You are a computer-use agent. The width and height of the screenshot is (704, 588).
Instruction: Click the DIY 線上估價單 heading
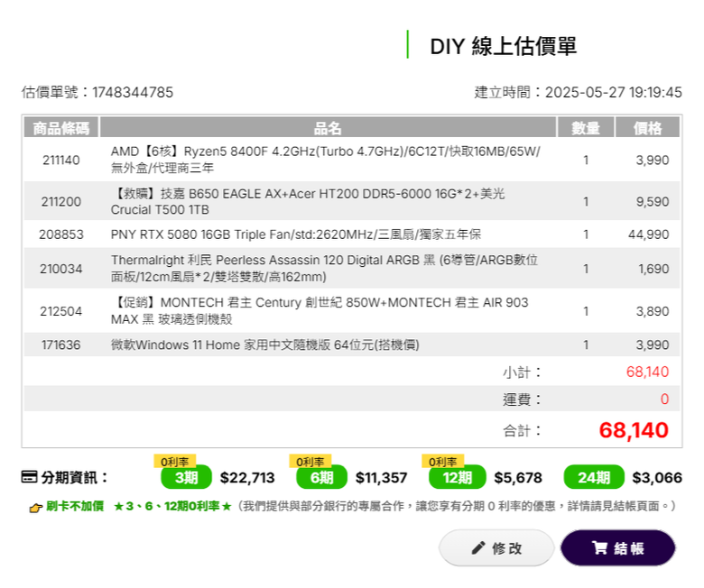pos(504,46)
